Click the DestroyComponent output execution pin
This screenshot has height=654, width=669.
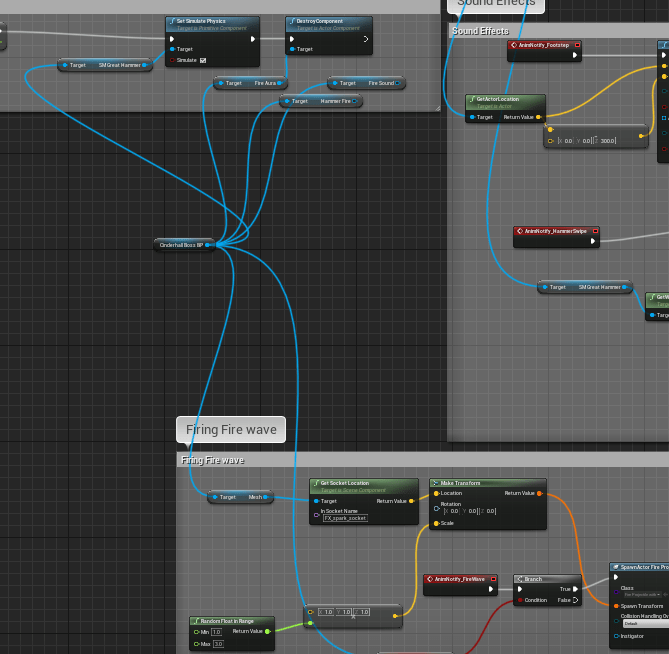pyautogui.click(x=366, y=39)
